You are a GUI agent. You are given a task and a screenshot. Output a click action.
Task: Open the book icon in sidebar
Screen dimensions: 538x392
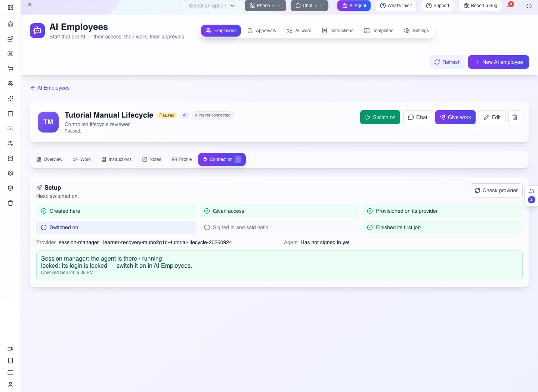(x=10, y=361)
